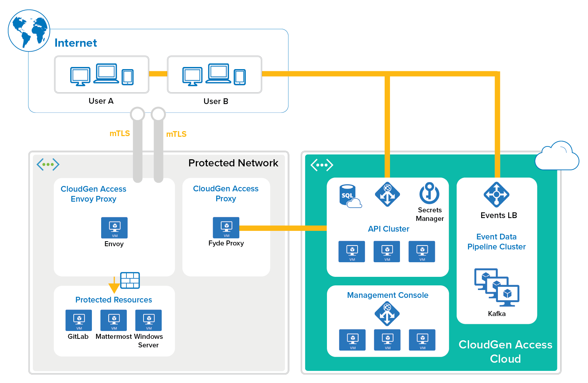
Task: Click the "Internet" heading text
Action: click(x=76, y=43)
